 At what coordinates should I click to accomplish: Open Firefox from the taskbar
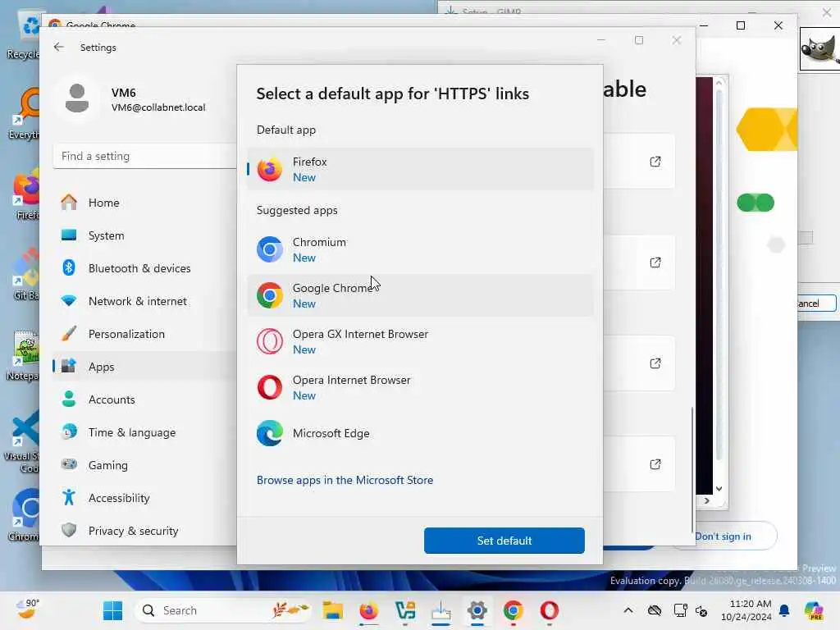tap(368, 610)
